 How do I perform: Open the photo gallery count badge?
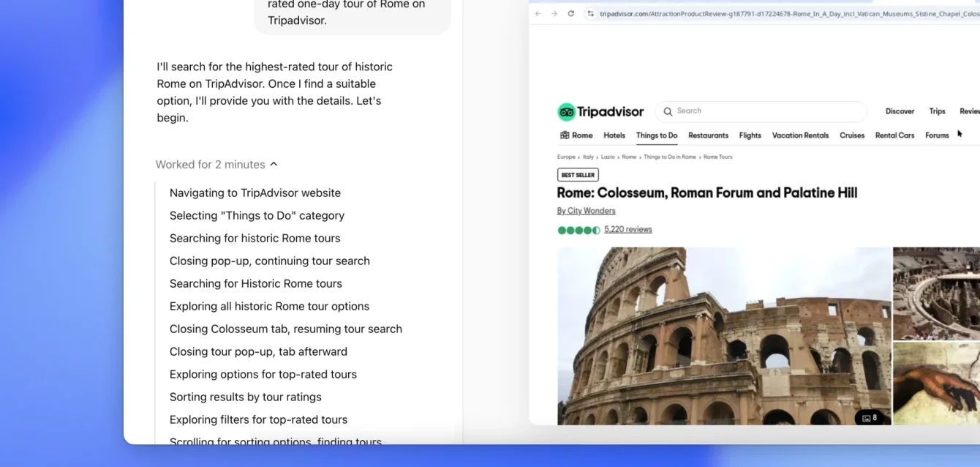point(870,418)
